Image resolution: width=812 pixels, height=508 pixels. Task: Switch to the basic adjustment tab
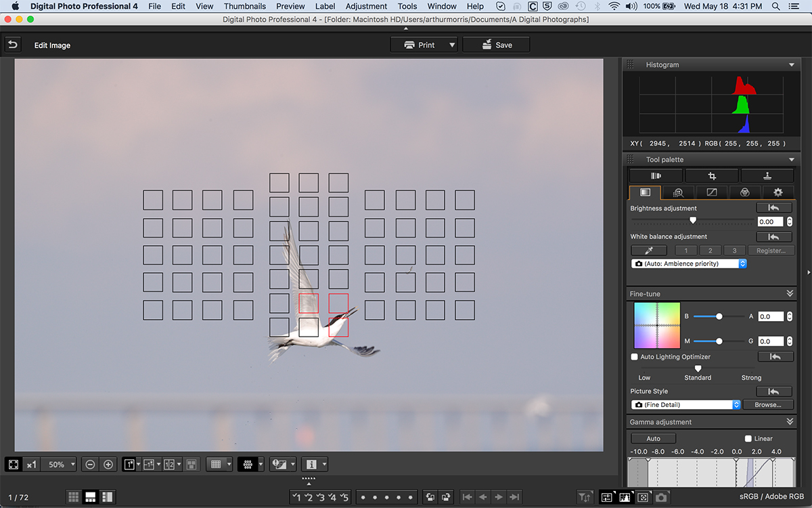pyautogui.click(x=645, y=192)
